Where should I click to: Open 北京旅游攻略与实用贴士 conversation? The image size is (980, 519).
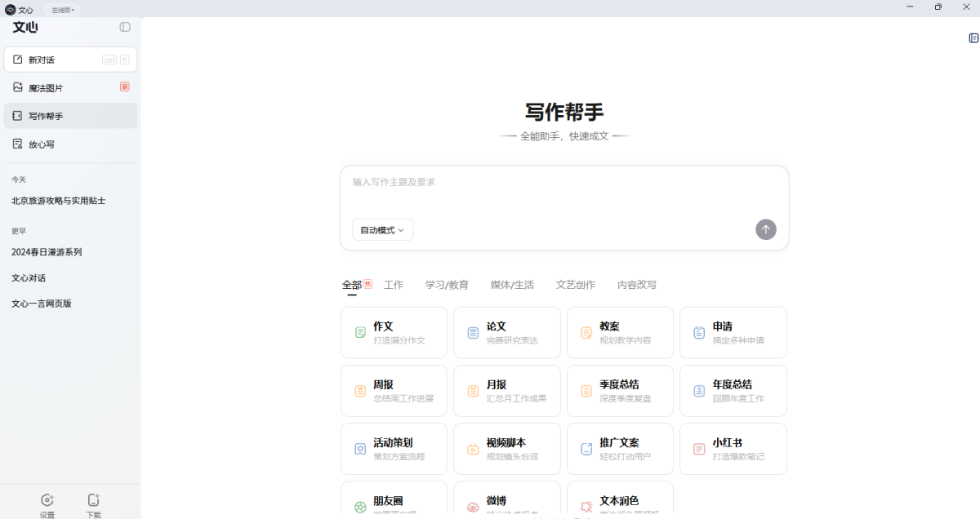pos(59,201)
